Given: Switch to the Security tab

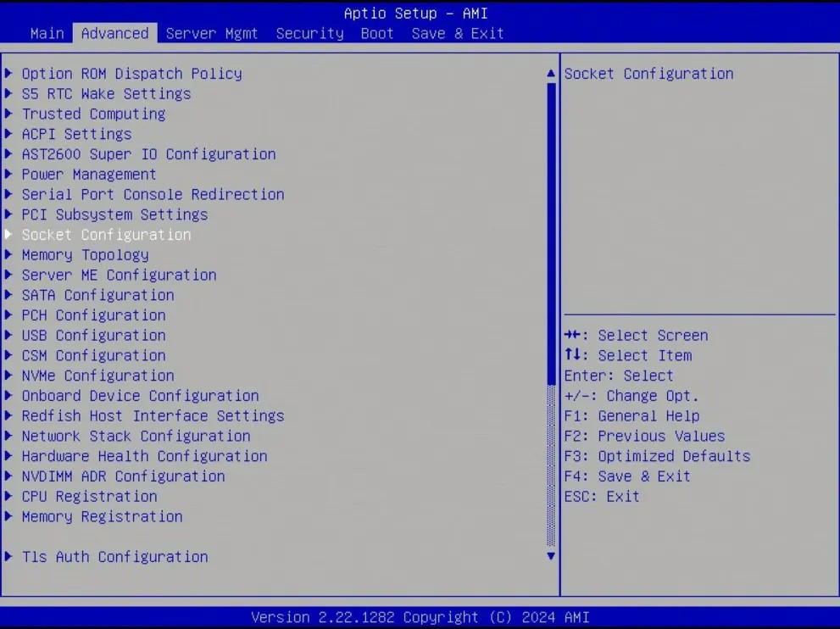Looking at the screenshot, I should 309,33.
